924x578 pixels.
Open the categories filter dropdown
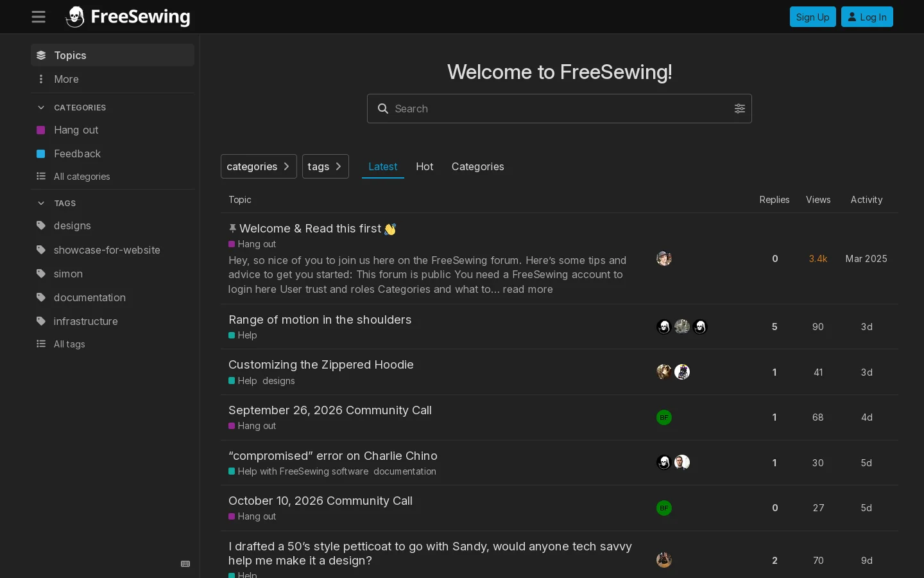point(259,166)
